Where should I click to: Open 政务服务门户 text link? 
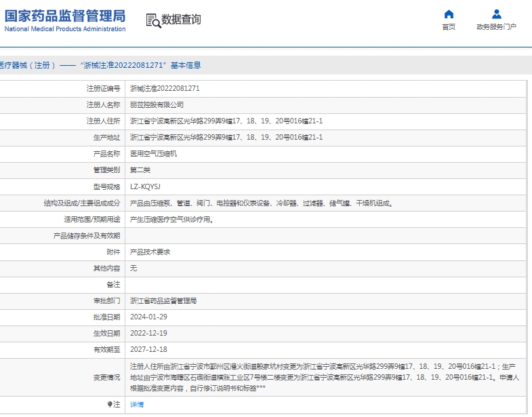[x=496, y=27]
